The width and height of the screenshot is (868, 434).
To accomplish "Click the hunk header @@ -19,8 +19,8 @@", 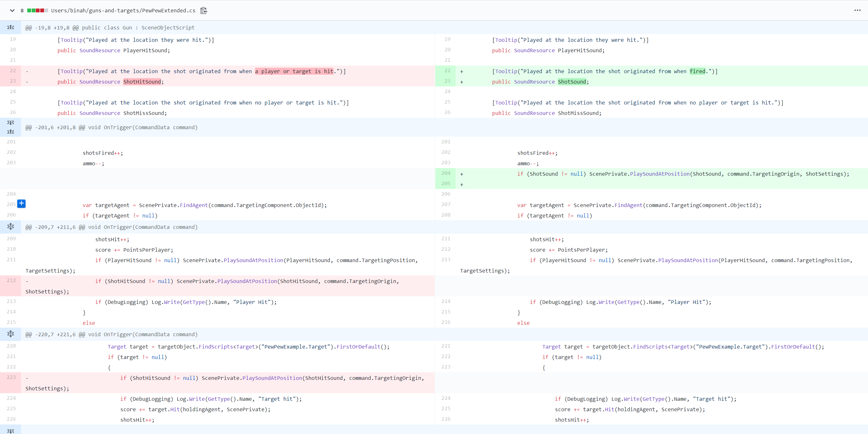I will click(110, 28).
